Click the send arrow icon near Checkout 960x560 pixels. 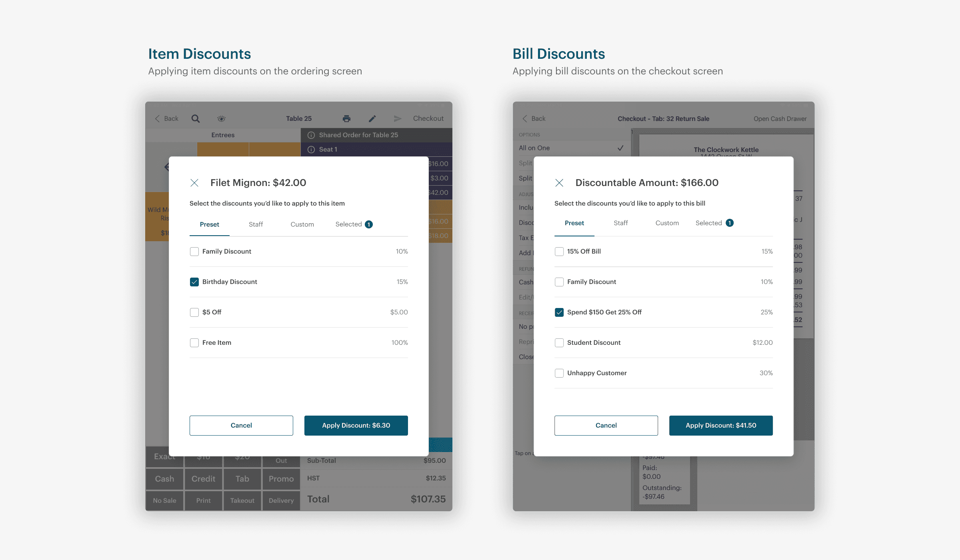(397, 118)
